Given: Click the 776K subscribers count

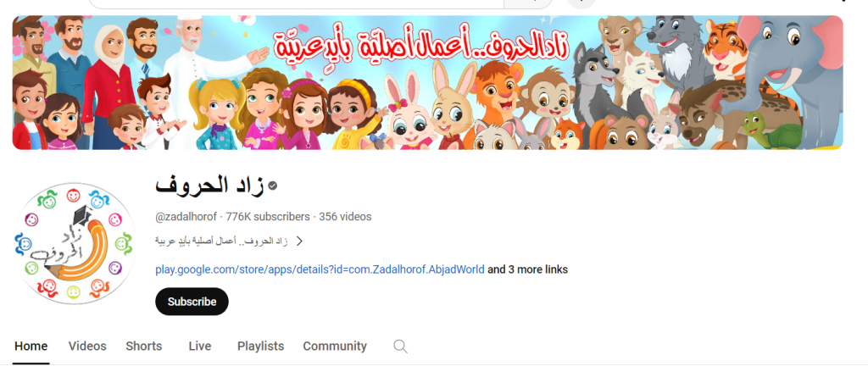Looking at the screenshot, I should (268, 217).
